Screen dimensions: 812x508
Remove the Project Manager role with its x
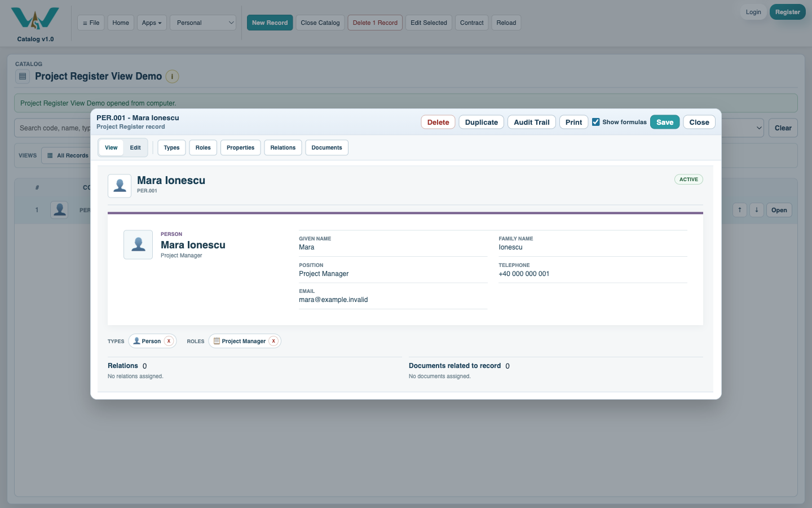(x=273, y=341)
